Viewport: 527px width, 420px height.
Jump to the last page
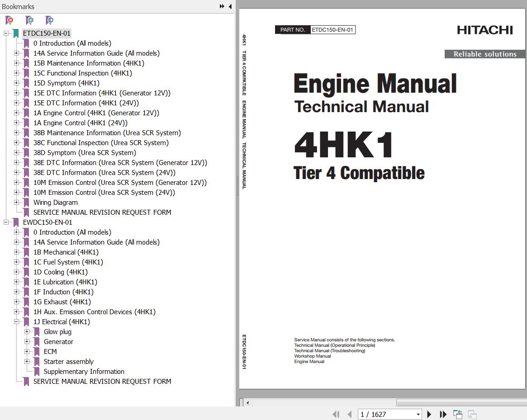[443, 414]
